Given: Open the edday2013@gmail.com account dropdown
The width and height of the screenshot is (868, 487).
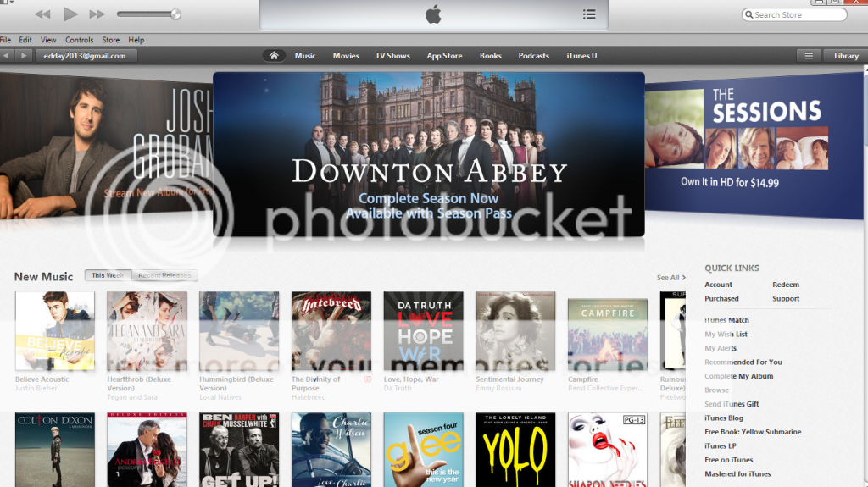Looking at the screenshot, I should point(85,56).
